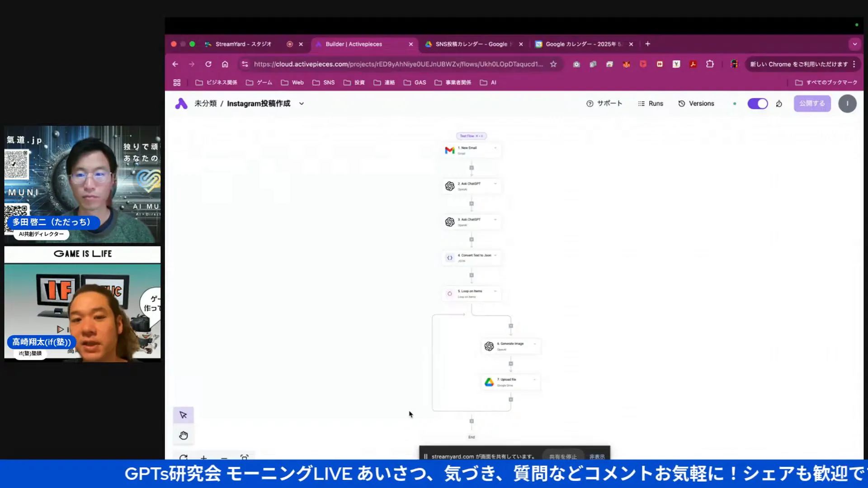Expand the Instagram投稿作成 flow name dropdown
The height and width of the screenshot is (488, 868).
pyautogui.click(x=302, y=103)
